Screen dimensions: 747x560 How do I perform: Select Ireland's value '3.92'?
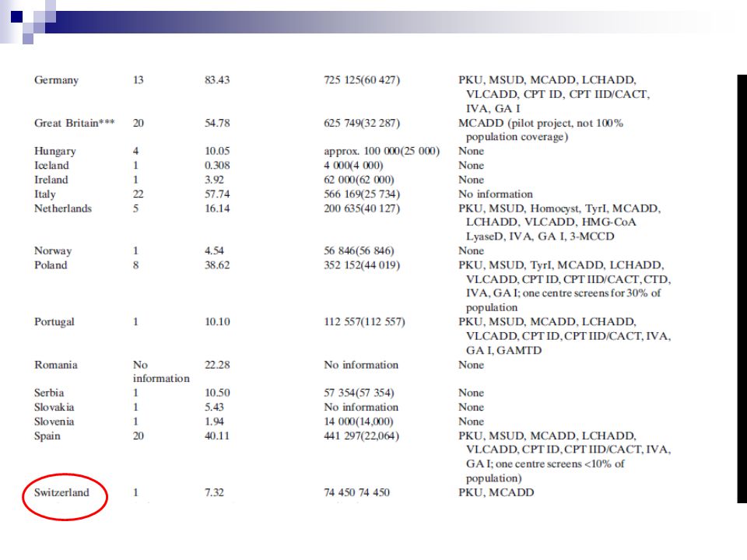pyautogui.click(x=215, y=180)
